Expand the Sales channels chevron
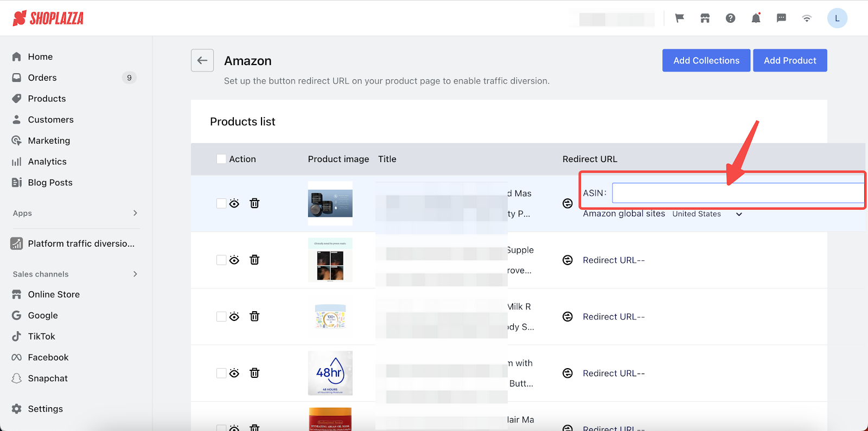The image size is (868, 431). [x=135, y=274]
